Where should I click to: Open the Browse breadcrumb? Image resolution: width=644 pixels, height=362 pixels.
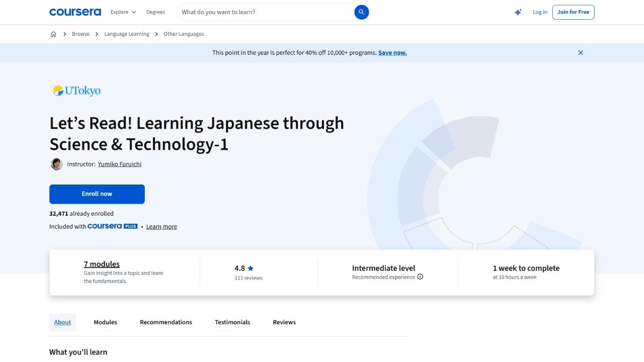pos(80,34)
